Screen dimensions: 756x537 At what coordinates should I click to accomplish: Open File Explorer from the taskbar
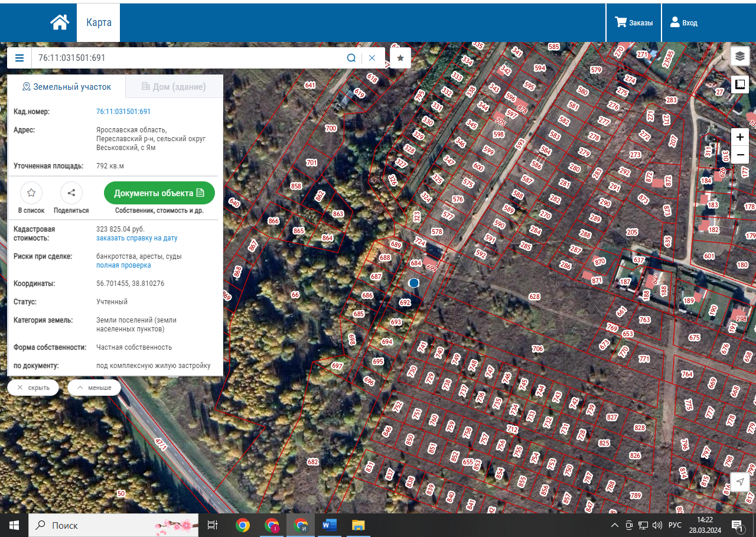[x=358, y=525]
